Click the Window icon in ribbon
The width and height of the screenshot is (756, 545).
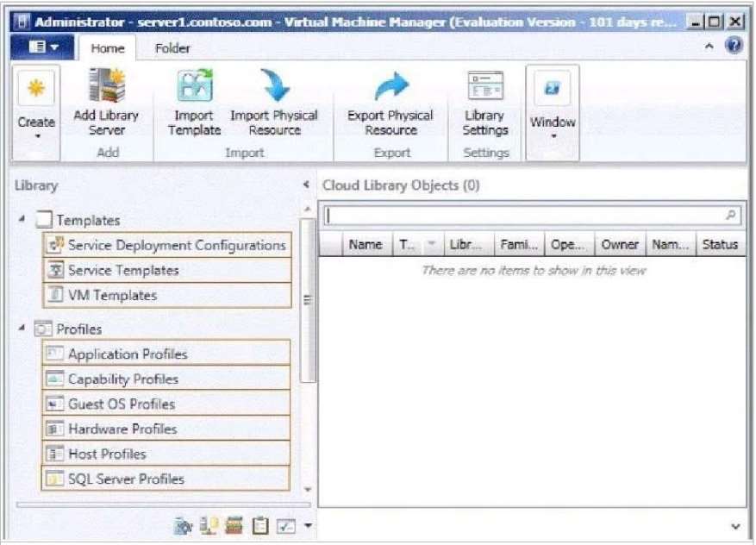pyautogui.click(x=552, y=88)
